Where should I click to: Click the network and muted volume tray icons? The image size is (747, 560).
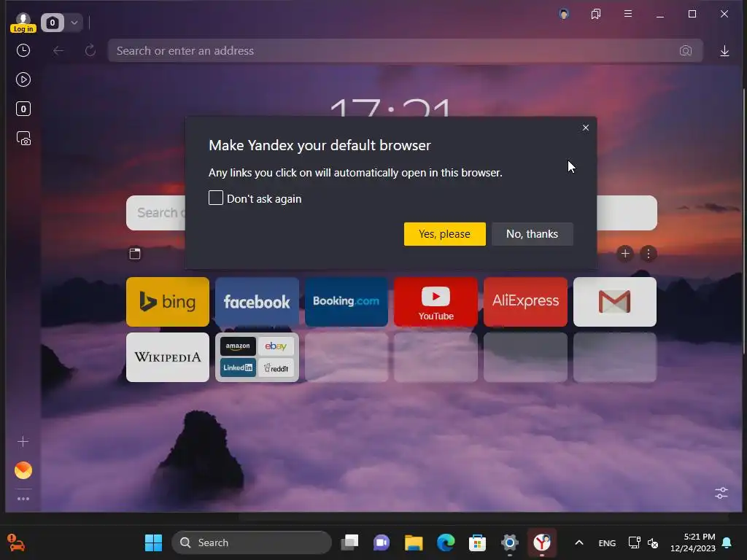[643, 542]
